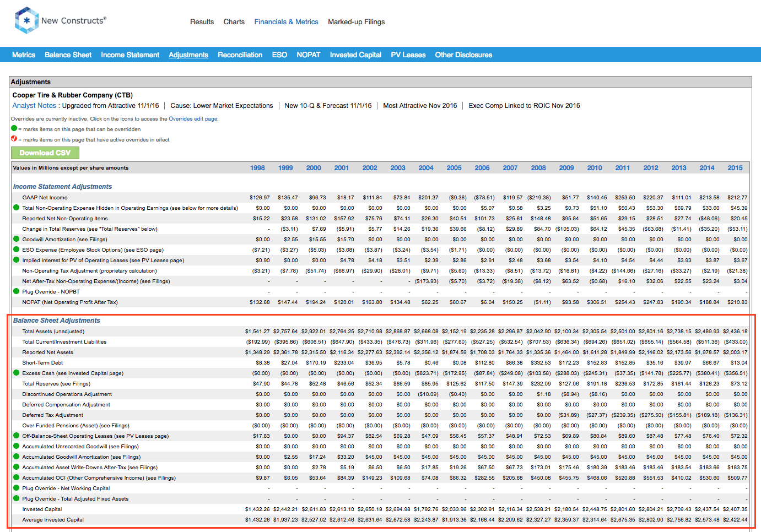
Task: Switch to the Metrics tab
Action: point(24,55)
